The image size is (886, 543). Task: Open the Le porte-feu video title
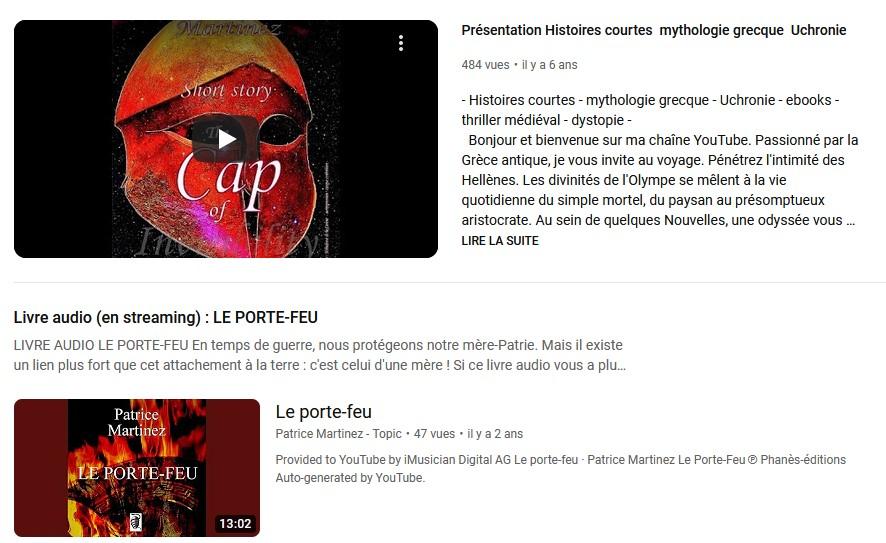tap(324, 412)
